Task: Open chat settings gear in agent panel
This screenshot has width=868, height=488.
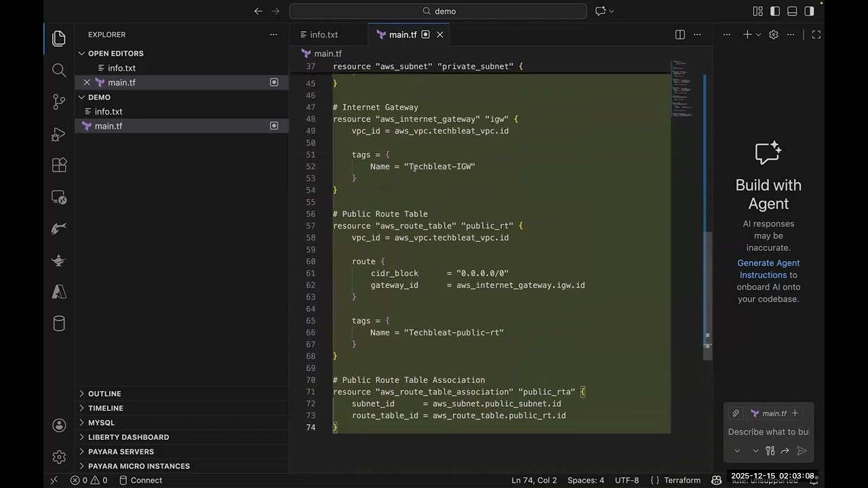Action: (x=774, y=35)
